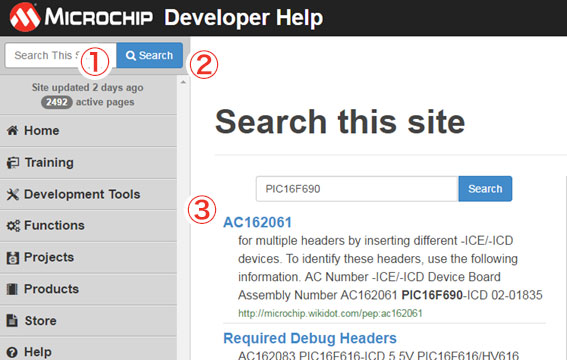
Task: Click the Products book icon
Action: pos(12,289)
